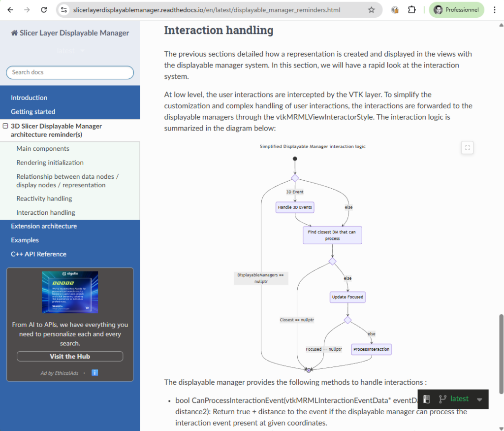Click the ad info icon by EthicalAds
This screenshot has height=431, width=504.
point(95,372)
